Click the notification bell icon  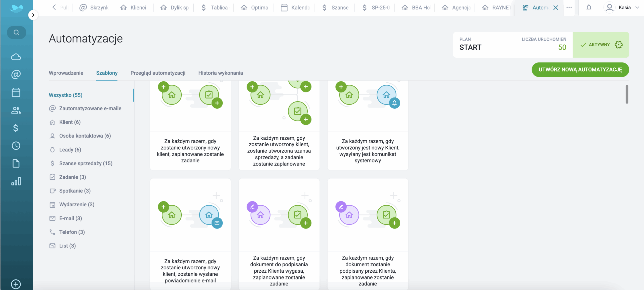pyautogui.click(x=589, y=8)
